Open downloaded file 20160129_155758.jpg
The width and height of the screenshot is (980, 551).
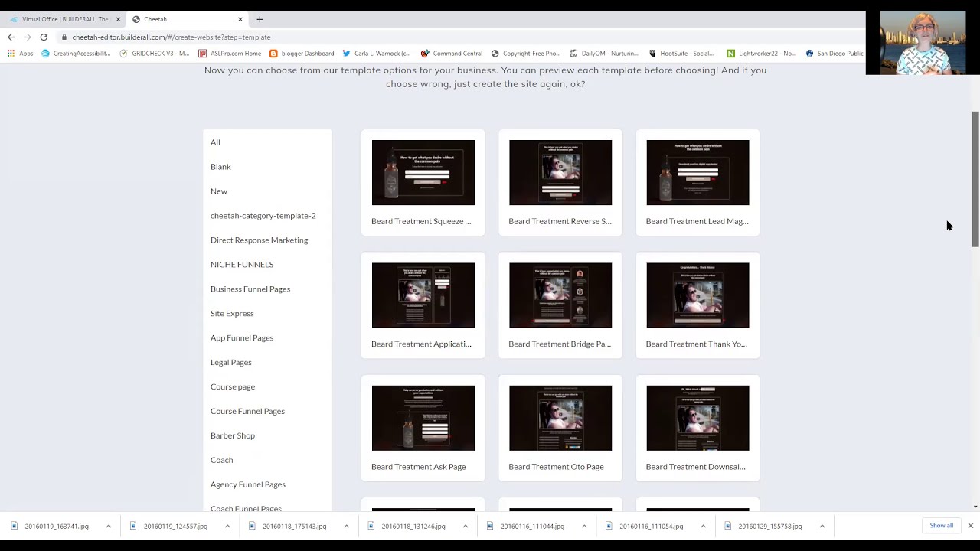coord(764,527)
